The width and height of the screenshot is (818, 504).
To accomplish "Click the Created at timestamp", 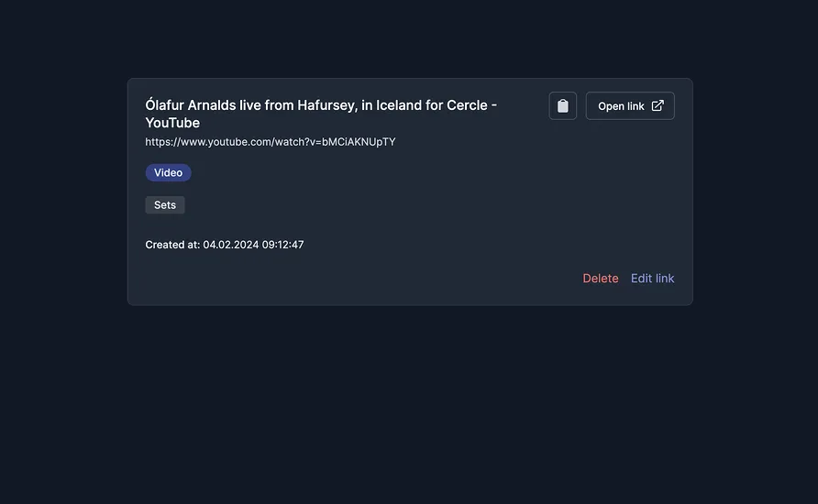I will coord(225,245).
